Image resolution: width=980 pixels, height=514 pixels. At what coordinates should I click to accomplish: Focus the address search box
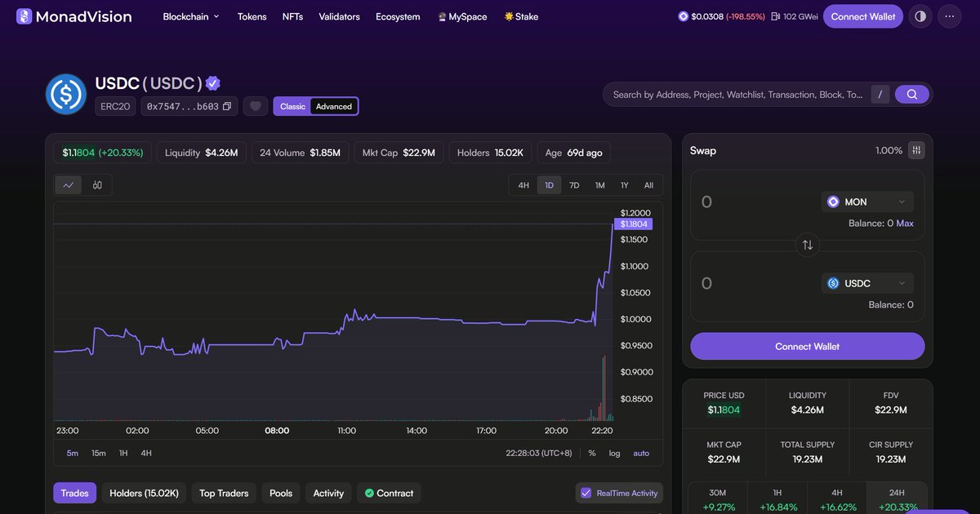[737, 95]
